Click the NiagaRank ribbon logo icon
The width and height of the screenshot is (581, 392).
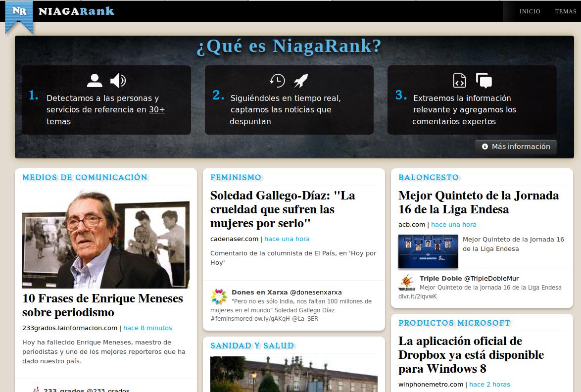coord(19,14)
